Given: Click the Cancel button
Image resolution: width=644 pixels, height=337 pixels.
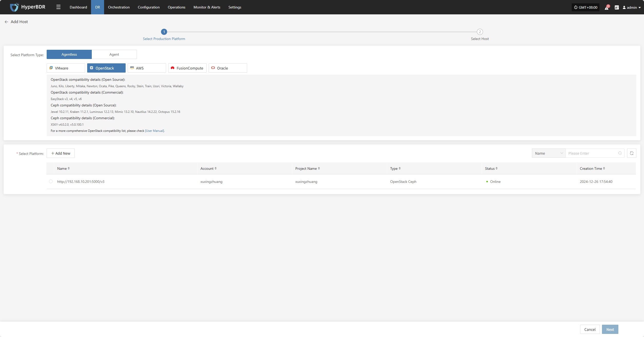Looking at the screenshot, I should click(x=590, y=329).
